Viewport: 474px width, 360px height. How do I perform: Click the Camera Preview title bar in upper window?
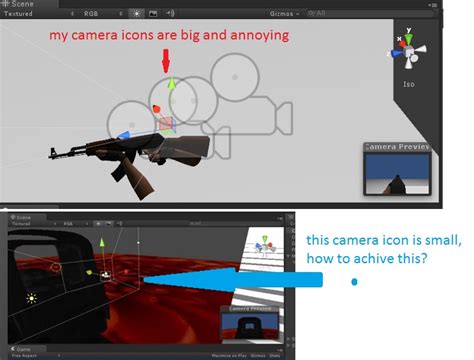tap(397, 147)
